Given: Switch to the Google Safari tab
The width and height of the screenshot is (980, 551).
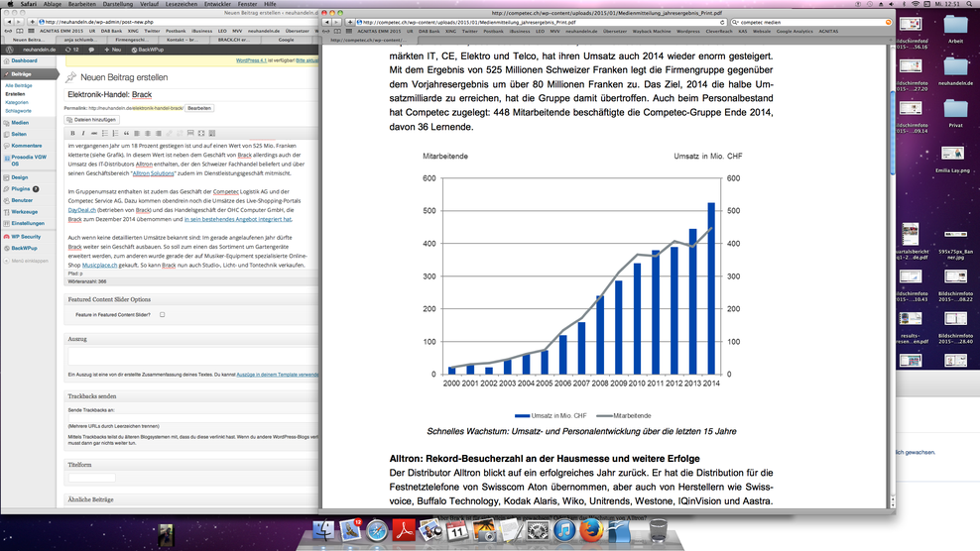Looking at the screenshot, I should pos(287,40).
